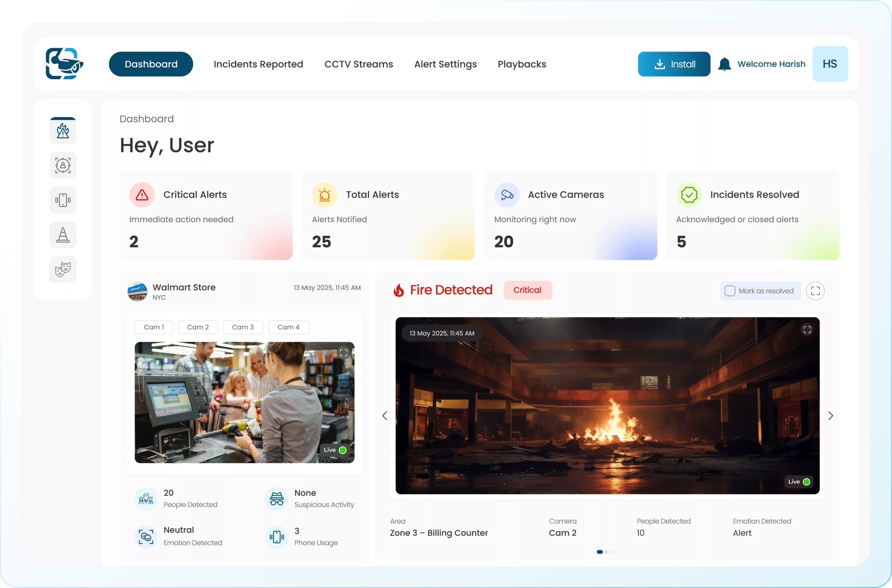Open the emotion masks sidebar icon

(x=63, y=270)
